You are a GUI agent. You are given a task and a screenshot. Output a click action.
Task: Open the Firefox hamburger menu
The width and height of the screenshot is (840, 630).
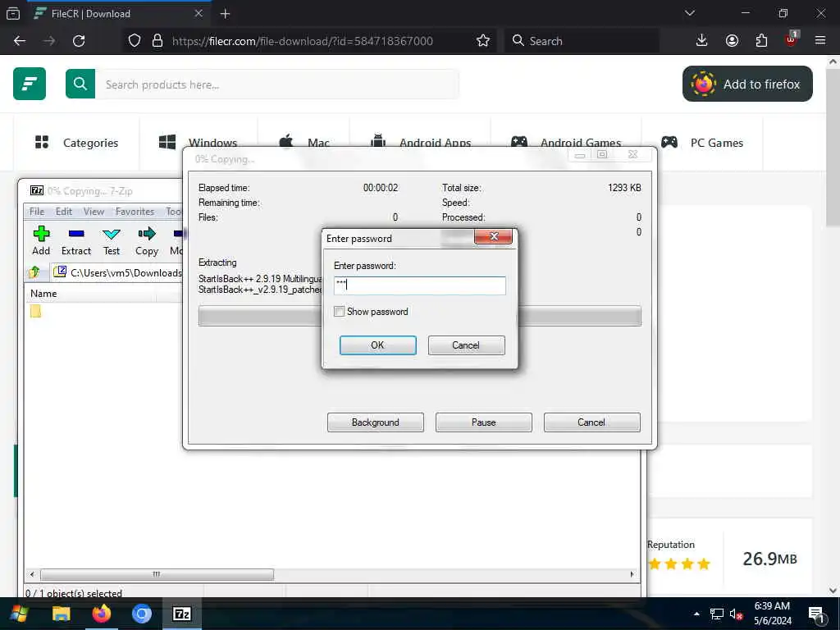tap(820, 41)
